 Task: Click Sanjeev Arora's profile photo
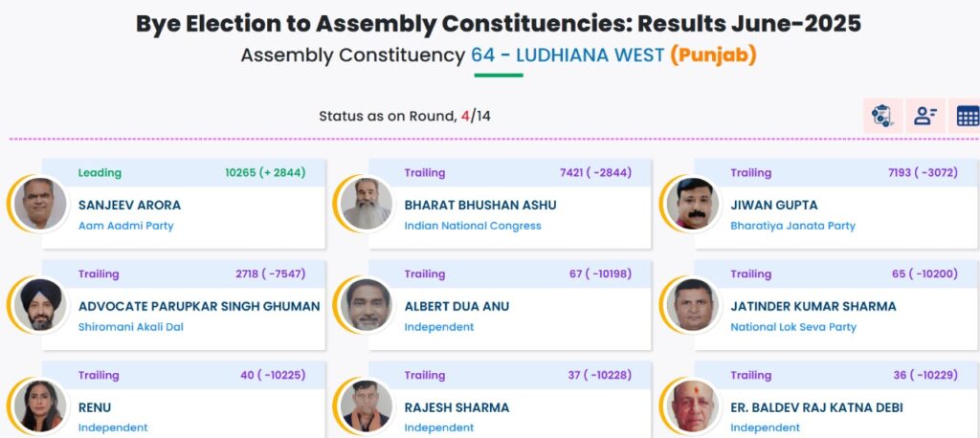coord(40,204)
